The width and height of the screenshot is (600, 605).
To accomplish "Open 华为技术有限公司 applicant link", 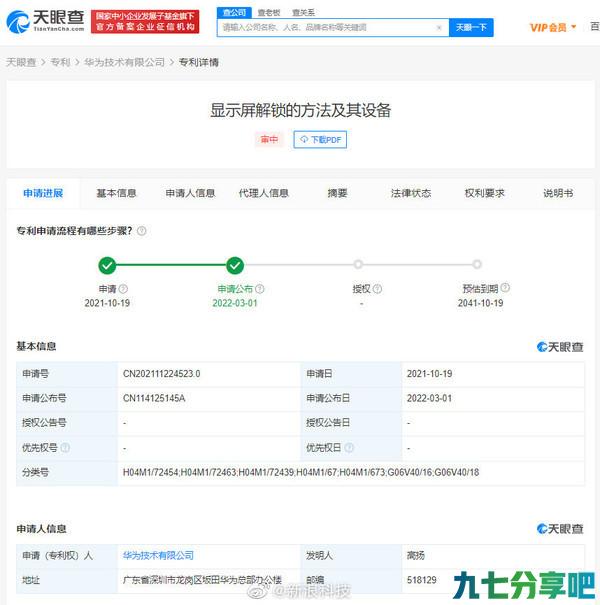I will [158, 556].
